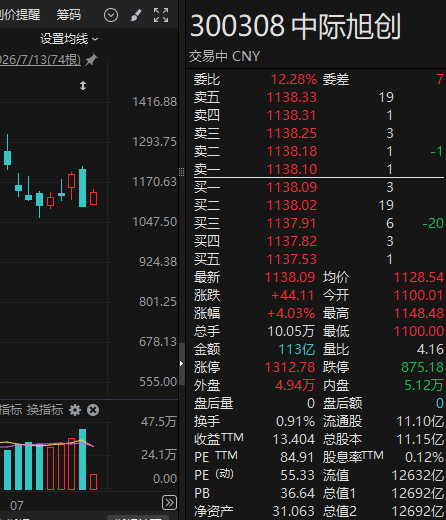Click the 涨幅 value +4.03%
Image resolution: width=446 pixels, height=520 pixels.
tap(291, 313)
